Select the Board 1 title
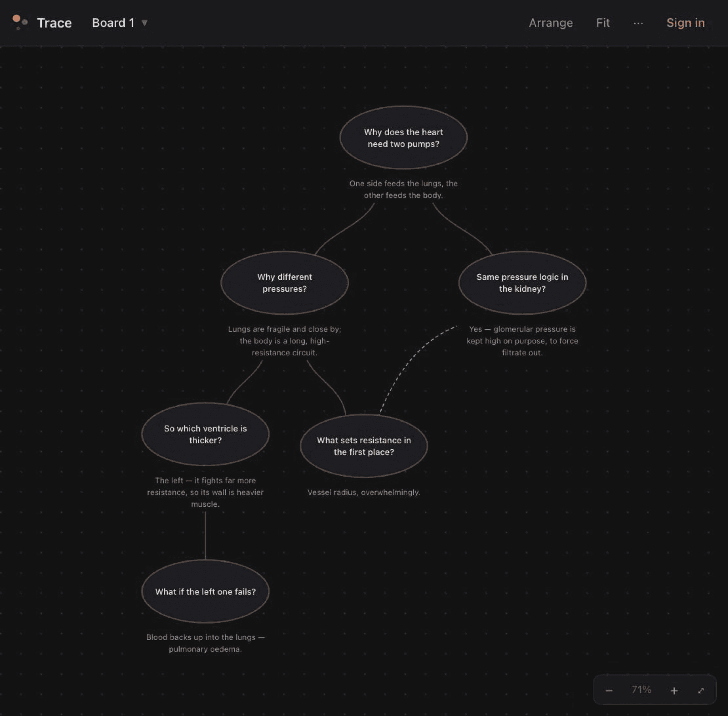Screen dimensions: 728x716 [113, 23]
